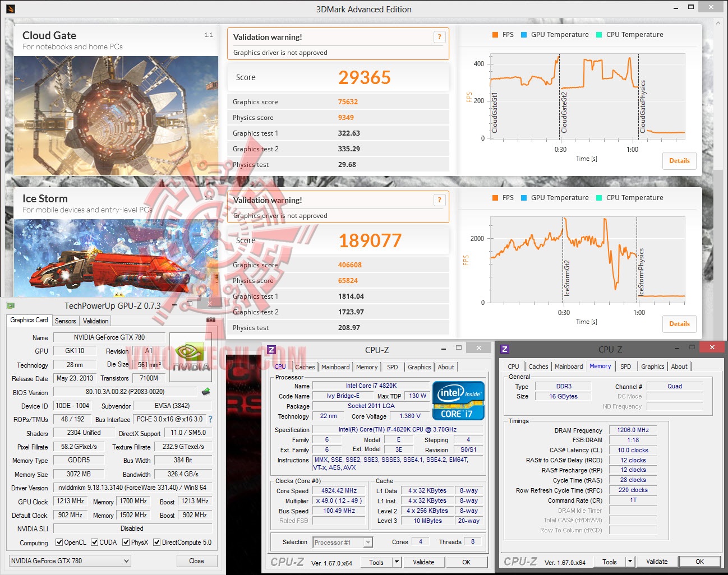Click the Cloud Gate benchmark thumbnail image
Screen dimensions: 728x575
[116, 115]
